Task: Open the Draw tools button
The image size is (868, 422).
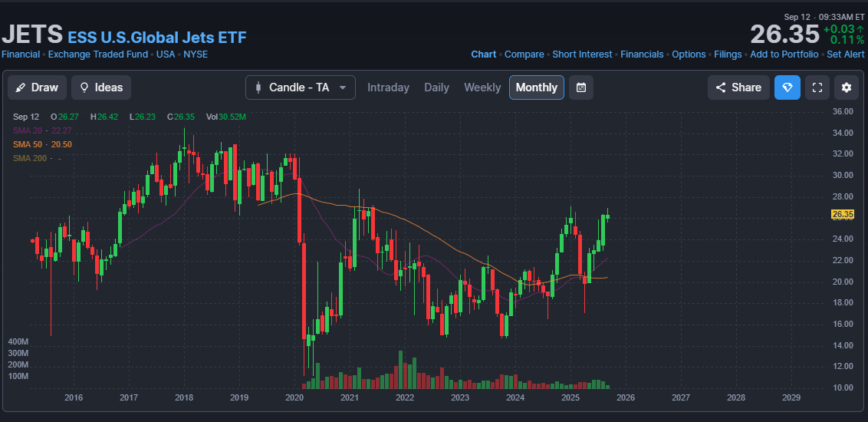Action: pos(38,87)
